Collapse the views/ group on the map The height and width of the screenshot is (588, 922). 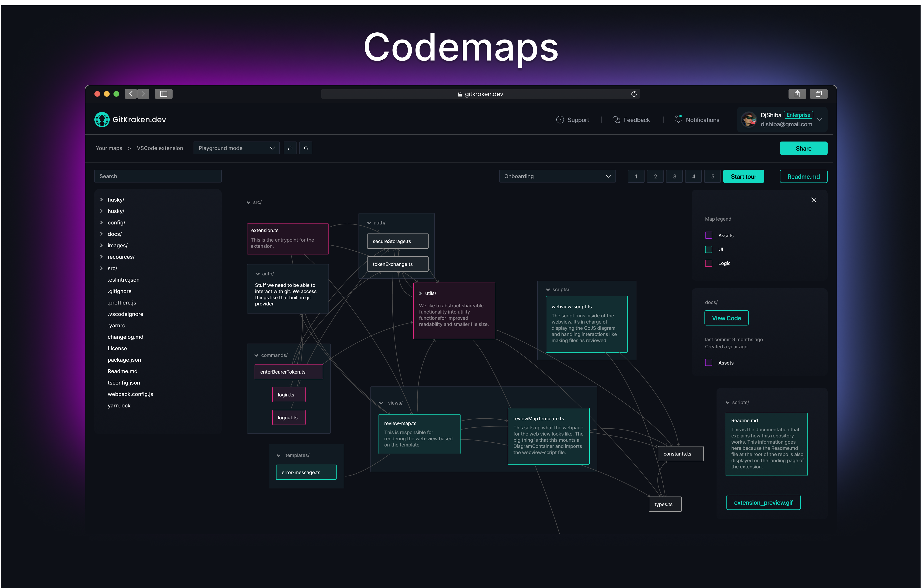click(381, 403)
